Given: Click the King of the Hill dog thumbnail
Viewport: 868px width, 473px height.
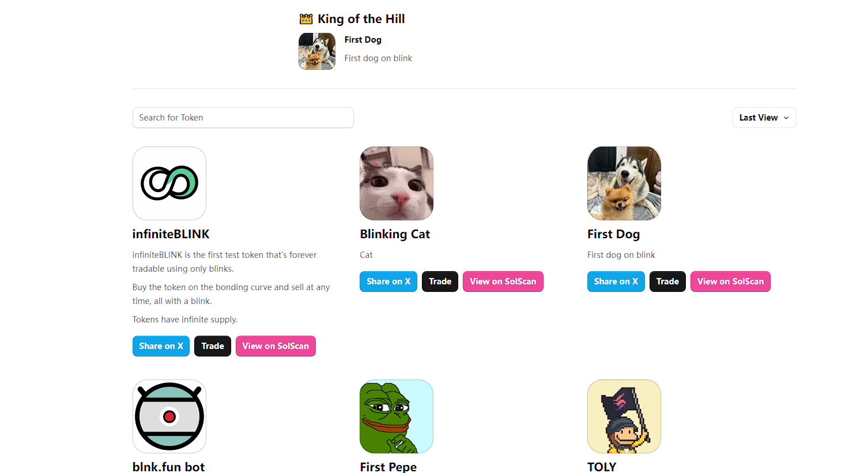Looking at the screenshot, I should click(x=317, y=51).
